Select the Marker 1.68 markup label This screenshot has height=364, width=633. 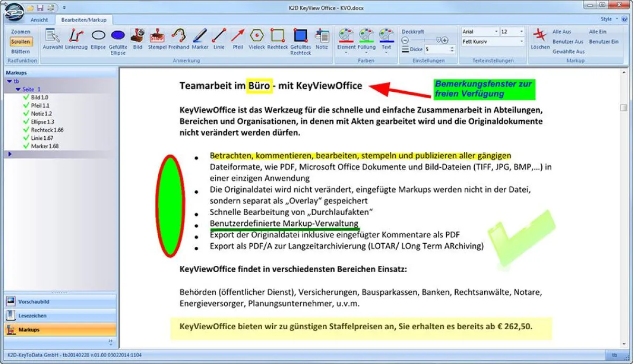pos(45,146)
